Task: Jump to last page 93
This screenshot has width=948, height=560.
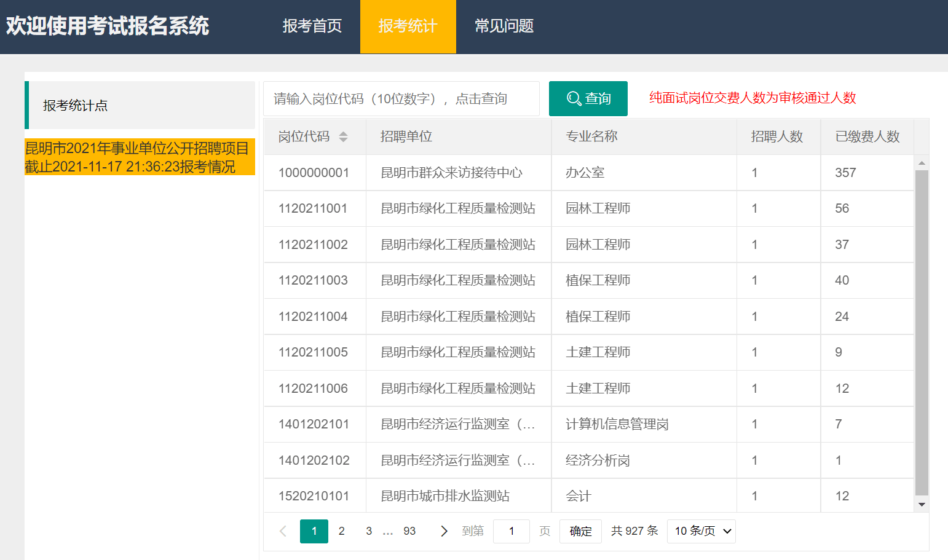Action: click(x=409, y=531)
